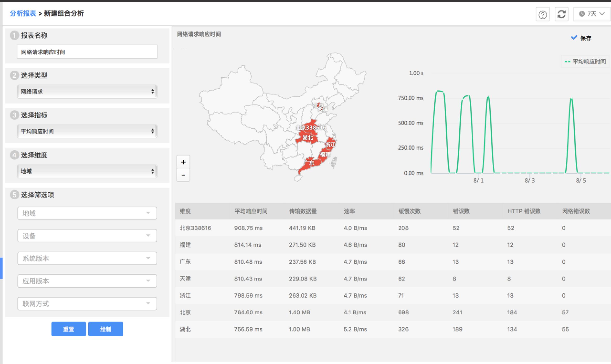
Task: Click the 8/ 5 axis date label
Action: tap(581, 181)
